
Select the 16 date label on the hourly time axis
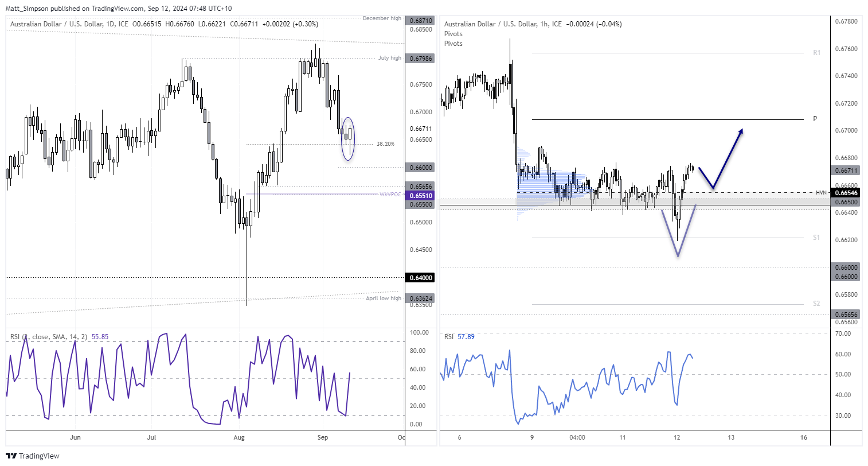point(804,437)
